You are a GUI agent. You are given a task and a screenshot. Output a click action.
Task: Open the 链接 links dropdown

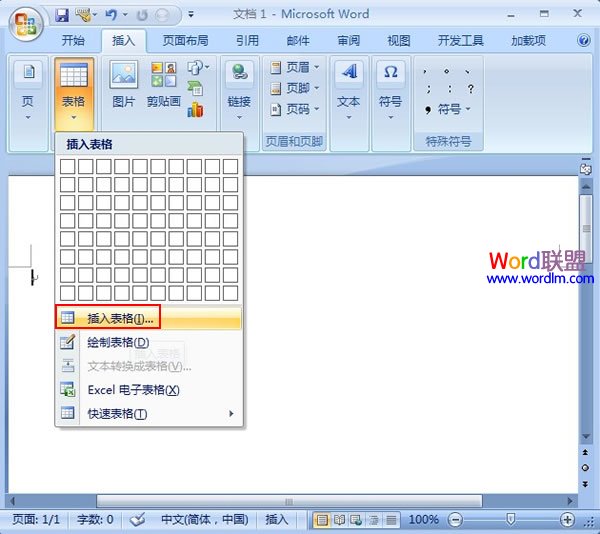click(239, 92)
